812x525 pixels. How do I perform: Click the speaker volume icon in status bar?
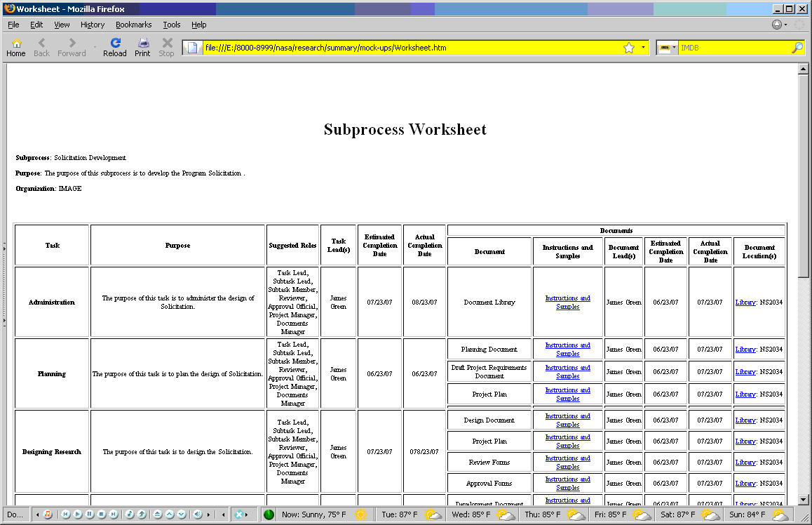197,514
